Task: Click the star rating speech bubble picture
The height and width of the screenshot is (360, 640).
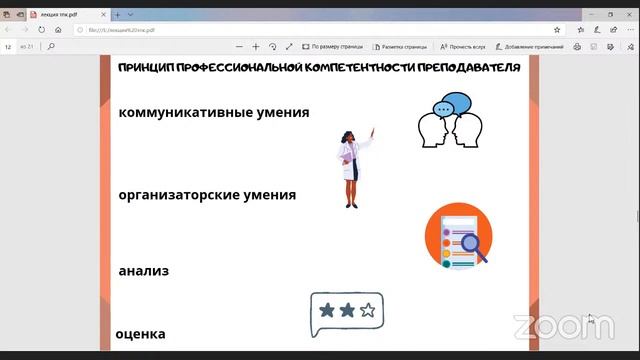Action: [x=347, y=314]
